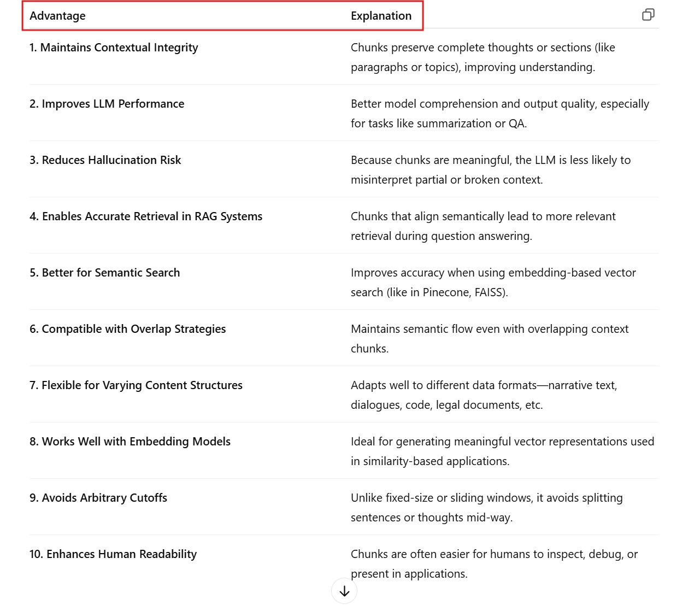Click explanation starting "Unlike fixed-size or sliding"
700x605 pixels.
486,508
